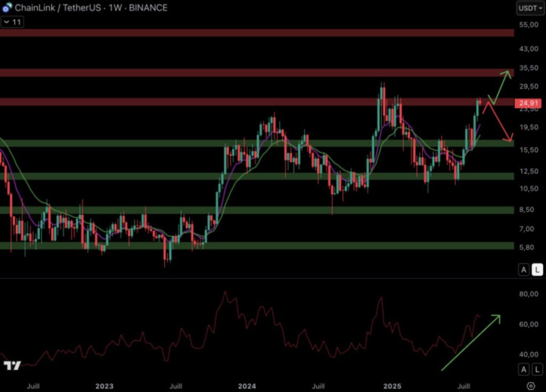Image resolution: width=546 pixels, height=392 pixels.
Task: Click the ChainLink / TetherUS symbol title
Action: coord(53,8)
